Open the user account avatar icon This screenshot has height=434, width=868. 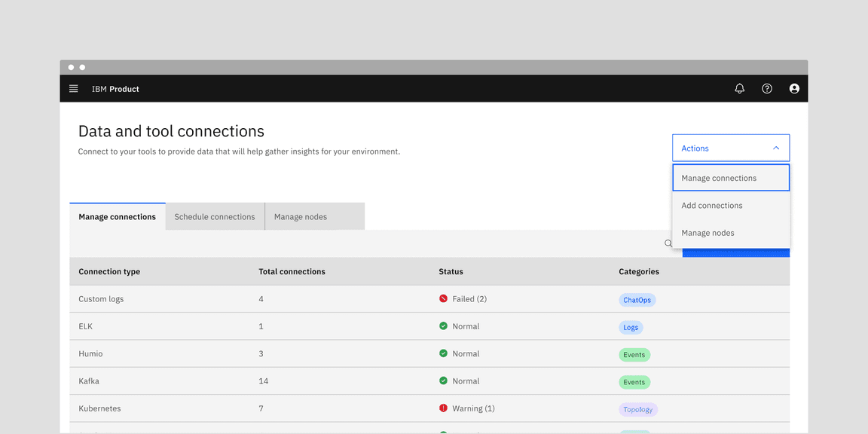click(794, 88)
